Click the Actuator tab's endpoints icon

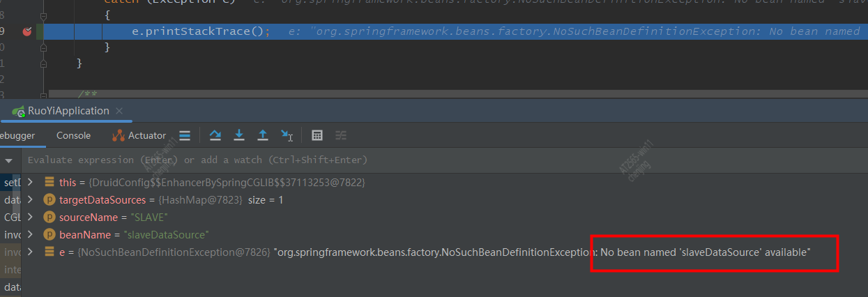pyautogui.click(x=118, y=136)
